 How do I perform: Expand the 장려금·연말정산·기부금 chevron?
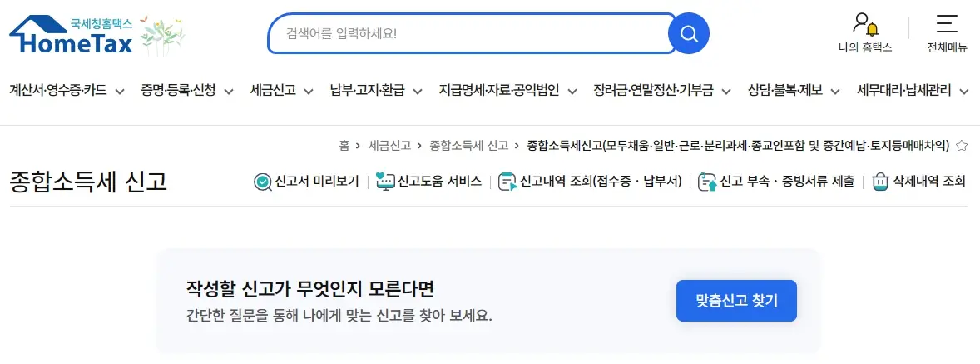click(x=725, y=92)
